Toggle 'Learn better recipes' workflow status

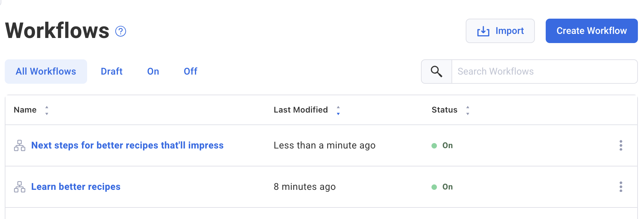point(447,186)
